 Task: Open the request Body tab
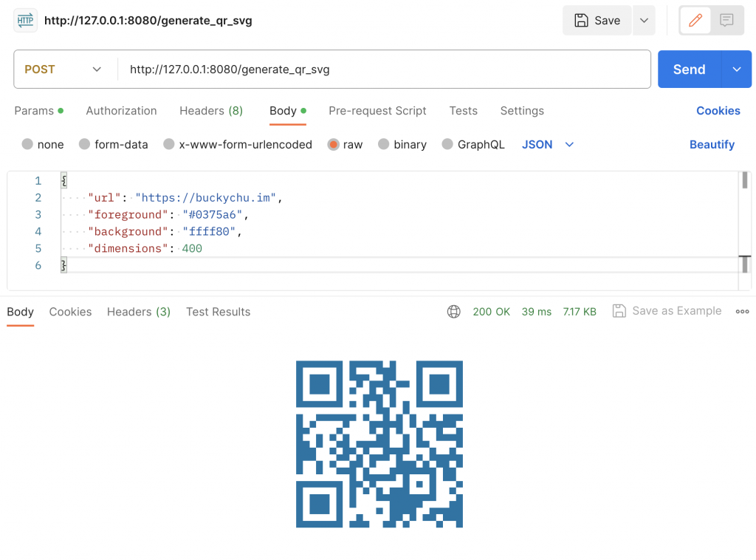coord(288,111)
